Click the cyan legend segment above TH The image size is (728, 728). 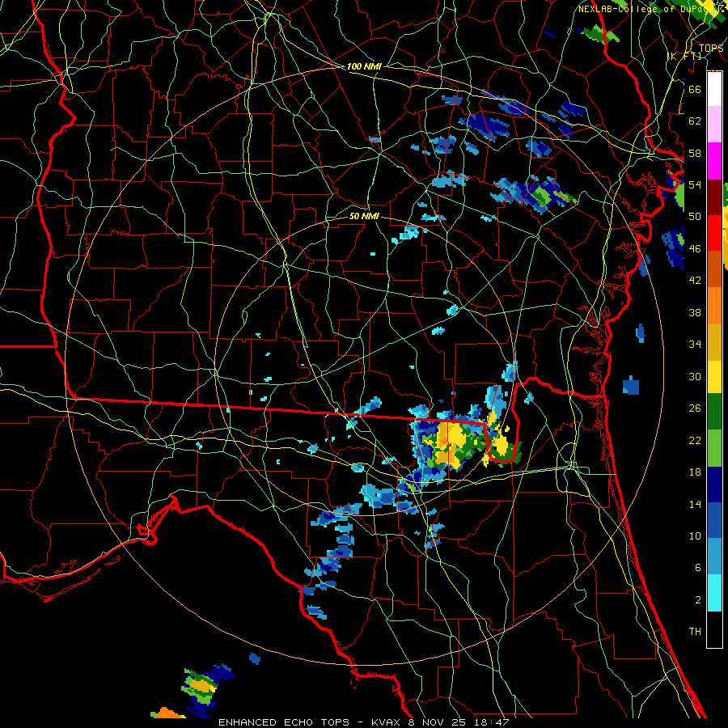tap(714, 593)
